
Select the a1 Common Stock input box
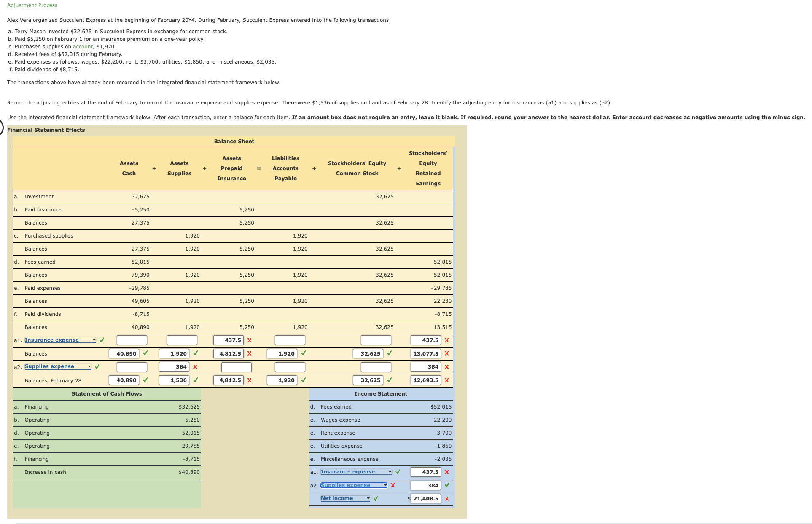[376, 340]
